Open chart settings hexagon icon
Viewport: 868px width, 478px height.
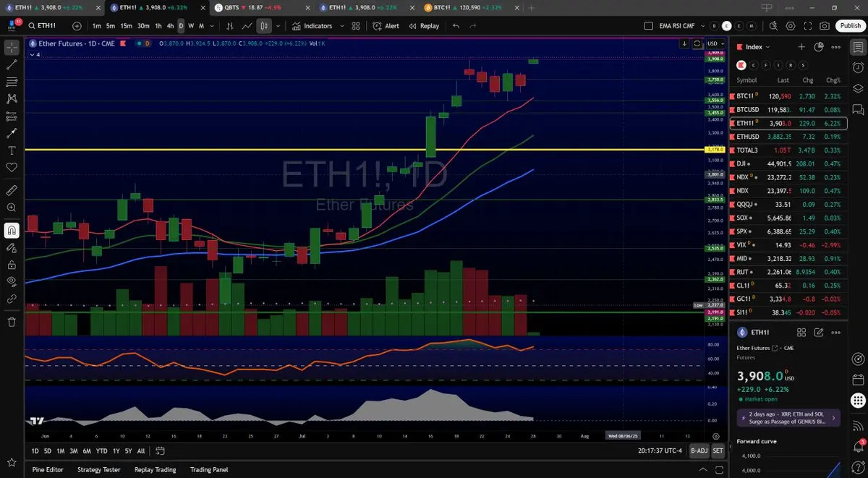pos(791,26)
